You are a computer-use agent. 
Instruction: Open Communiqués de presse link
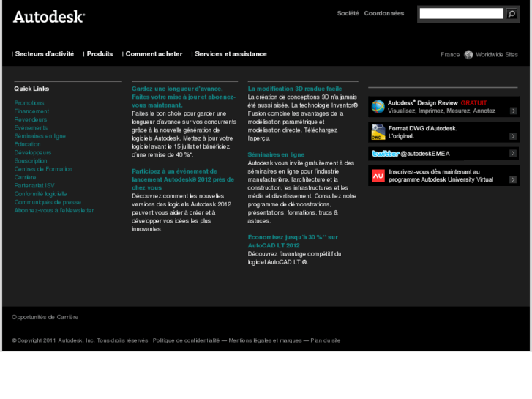pyautogui.click(x=48, y=202)
